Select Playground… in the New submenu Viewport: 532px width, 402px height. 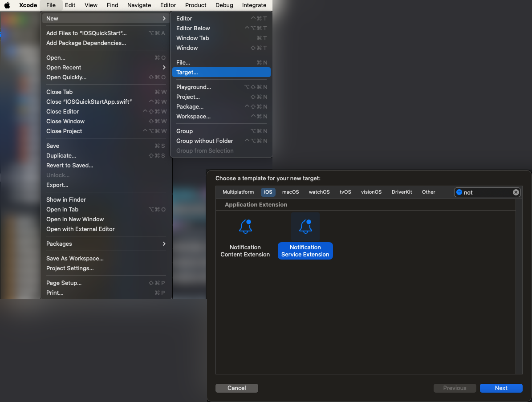coord(194,87)
